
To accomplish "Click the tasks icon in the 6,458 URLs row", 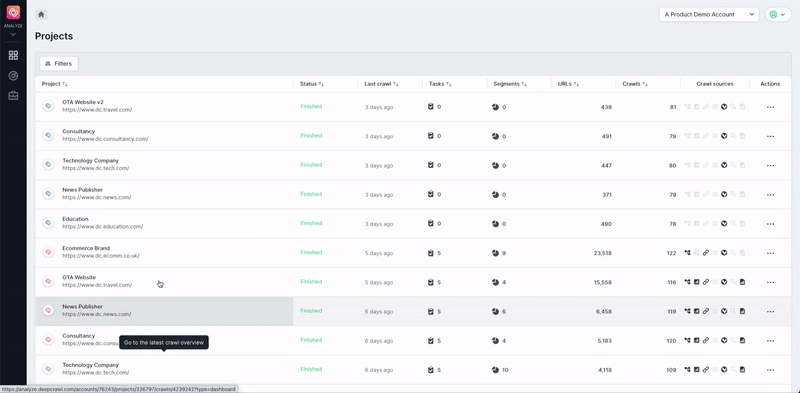I will [431, 311].
